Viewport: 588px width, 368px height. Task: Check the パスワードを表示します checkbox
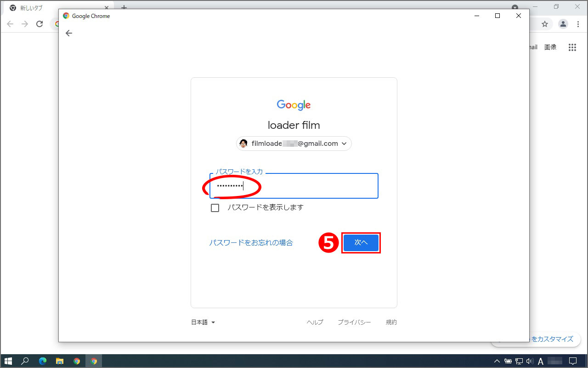[x=215, y=208]
